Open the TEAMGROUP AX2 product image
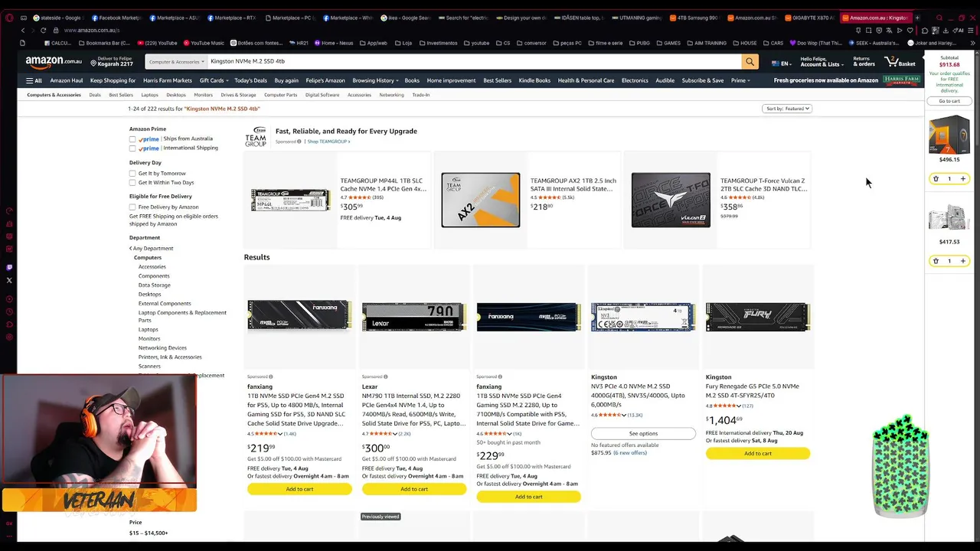This screenshot has height=551, width=980. click(x=480, y=200)
